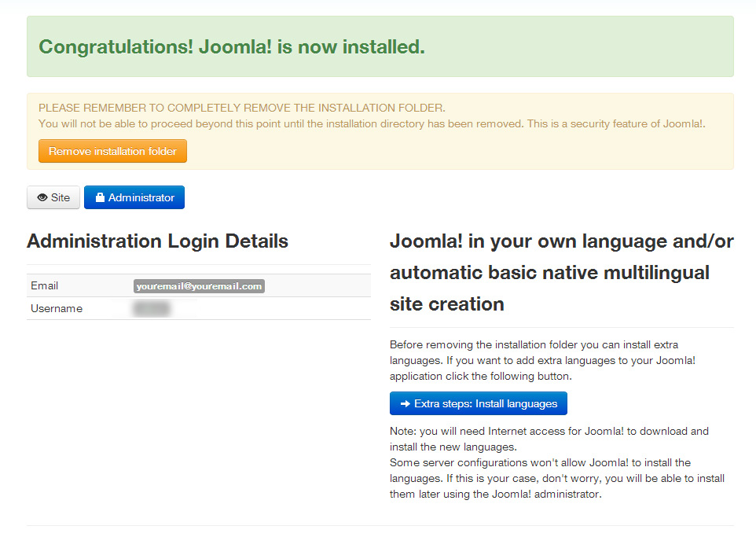This screenshot has height=537, width=756.
Task: Click the 'Note: you will need Internet access' text
Action: 549,439
